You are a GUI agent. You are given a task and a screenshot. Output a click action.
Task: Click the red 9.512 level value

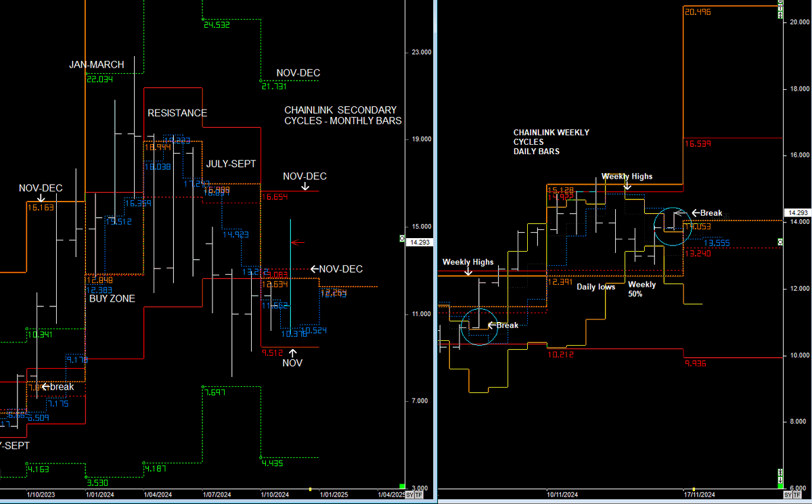[x=274, y=352]
